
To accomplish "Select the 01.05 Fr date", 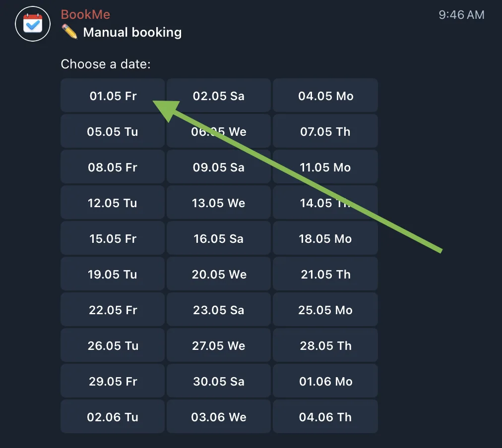I will pyautogui.click(x=113, y=95).
